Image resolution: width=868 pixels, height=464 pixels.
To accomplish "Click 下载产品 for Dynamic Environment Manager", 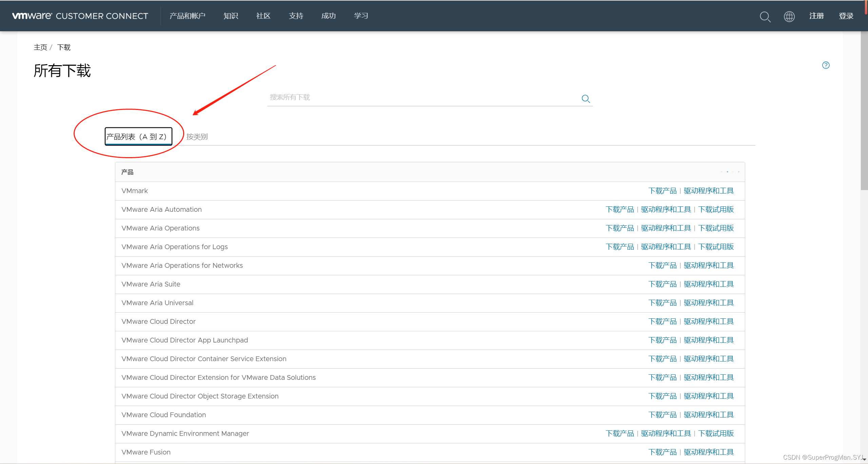I will (x=620, y=433).
